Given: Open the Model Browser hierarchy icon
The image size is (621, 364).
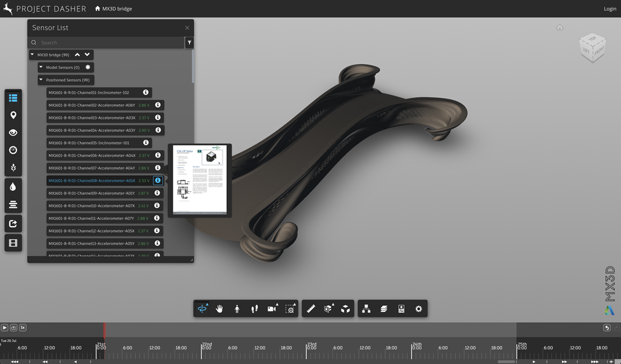Looking at the screenshot, I should tap(366, 309).
